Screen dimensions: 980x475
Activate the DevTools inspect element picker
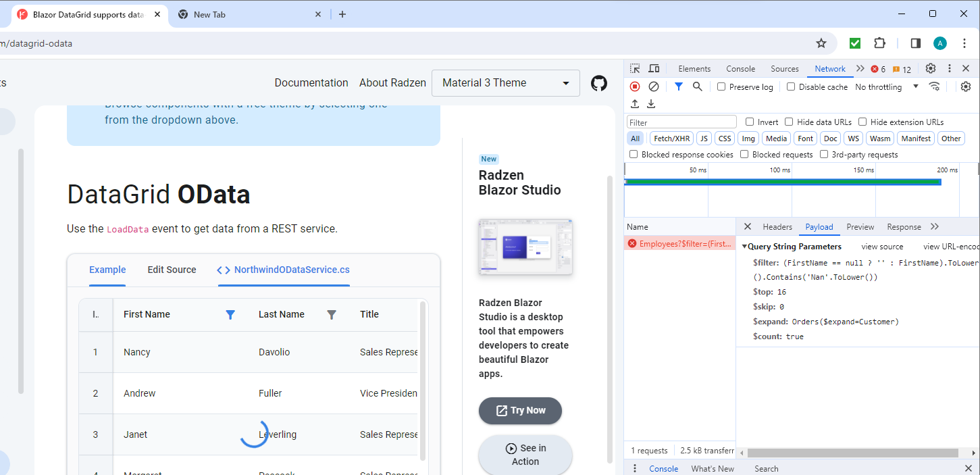coord(635,68)
